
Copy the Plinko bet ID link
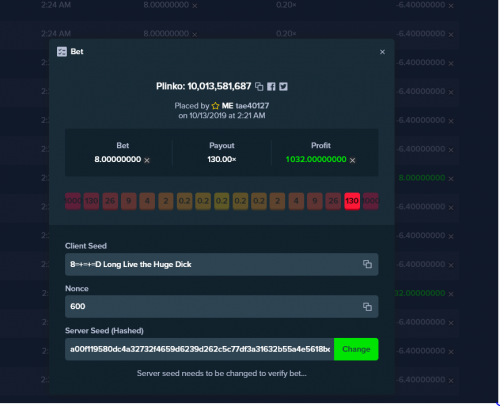(x=259, y=86)
